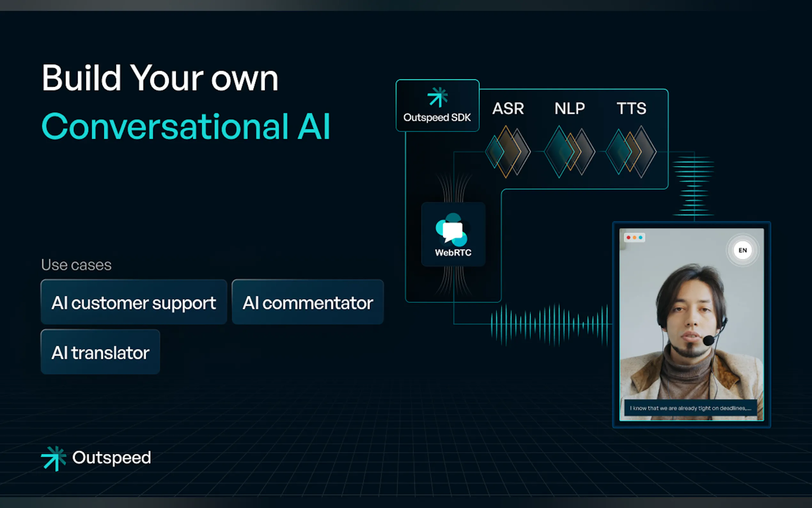This screenshot has height=508, width=812.
Task: Click the TTS label
Action: [x=631, y=108]
